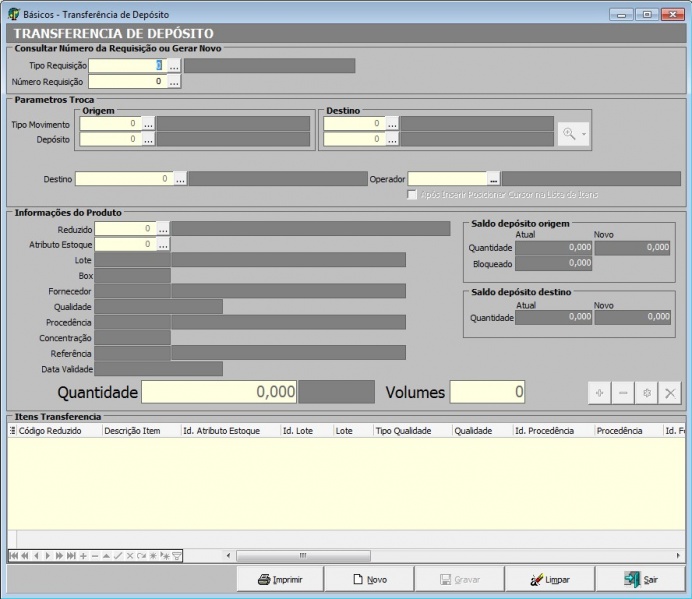Click the horizontal scrollbar of items grid
The width and height of the screenshot is (692, 599).
point(300,555)
